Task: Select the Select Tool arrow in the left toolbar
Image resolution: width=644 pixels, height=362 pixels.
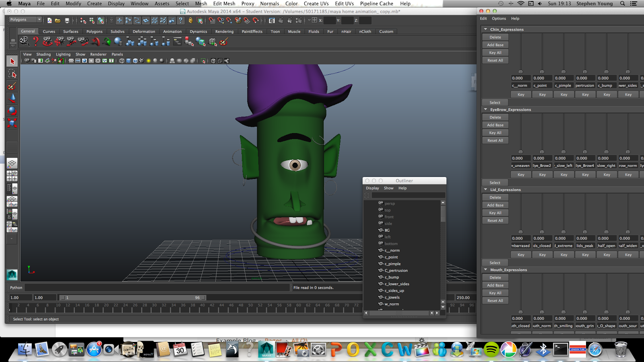Action: click(12, 61)
